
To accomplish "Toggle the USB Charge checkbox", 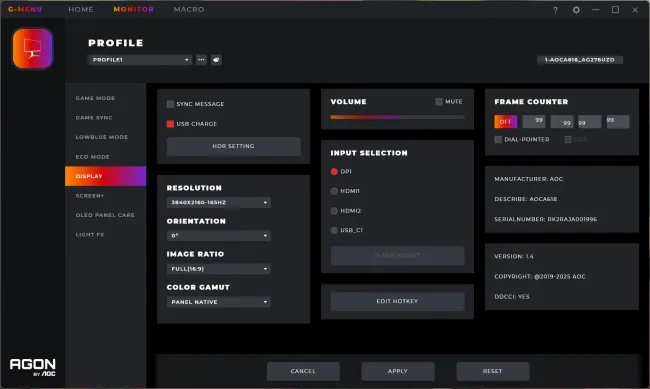I will (170, 124).
